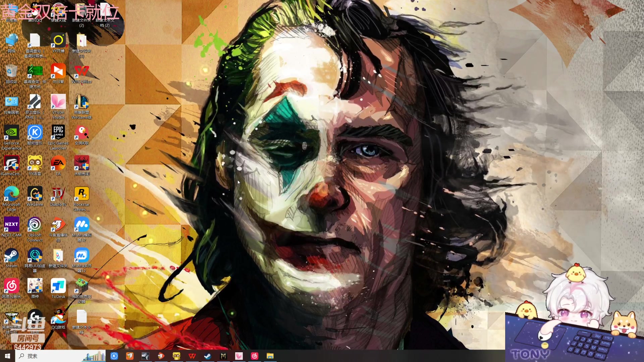
Task: Select the YY语音 desktop shortcut
Action: pos(35,166)
